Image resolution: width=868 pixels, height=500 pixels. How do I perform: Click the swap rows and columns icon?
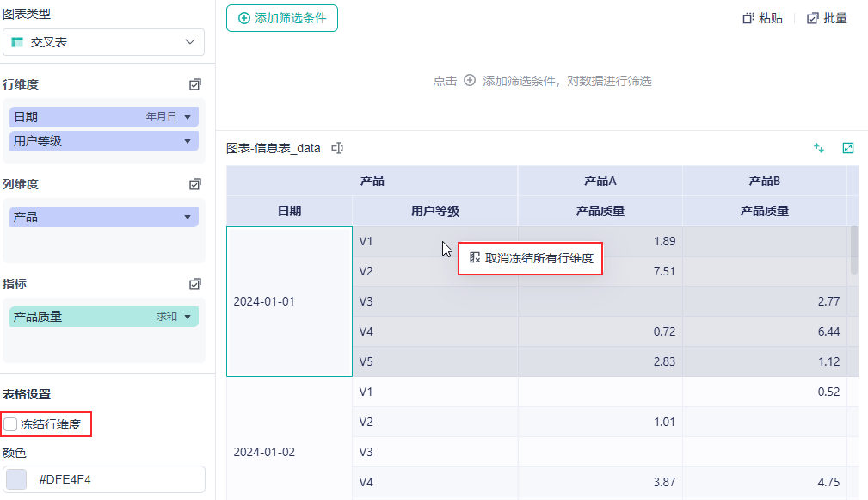coord(819,148)
